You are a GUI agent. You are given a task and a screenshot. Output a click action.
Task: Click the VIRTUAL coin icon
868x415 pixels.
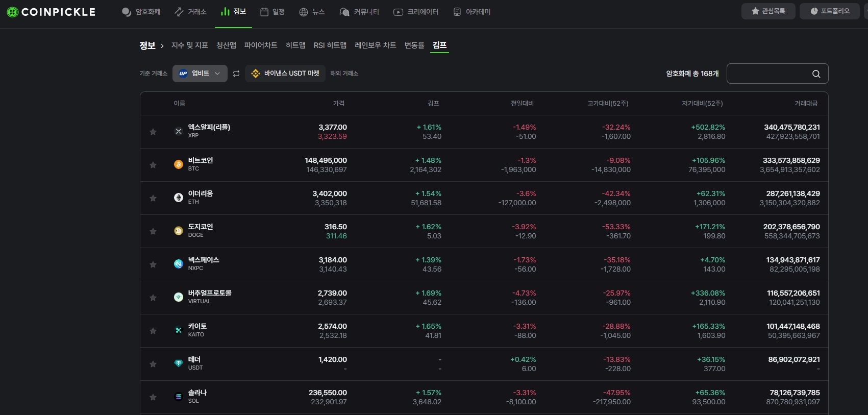pyautogui.click(x=179, y=297)
